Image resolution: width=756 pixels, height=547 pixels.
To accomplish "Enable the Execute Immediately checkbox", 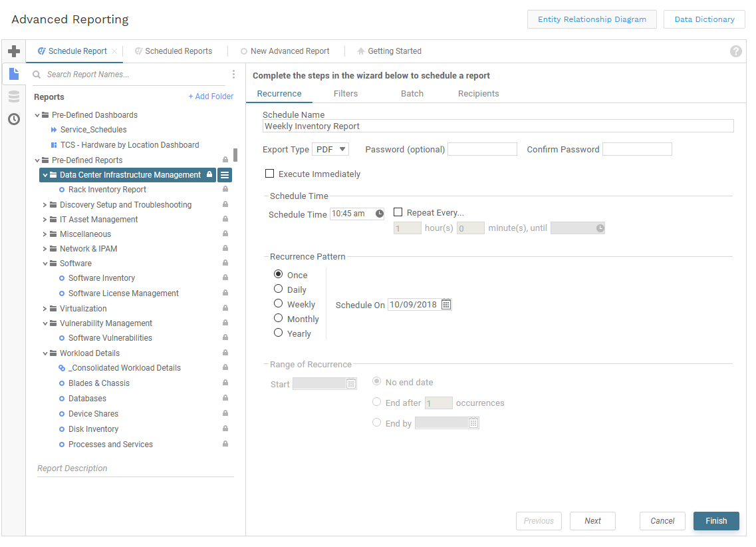I will pyautogui.click(x=269, y=174).
